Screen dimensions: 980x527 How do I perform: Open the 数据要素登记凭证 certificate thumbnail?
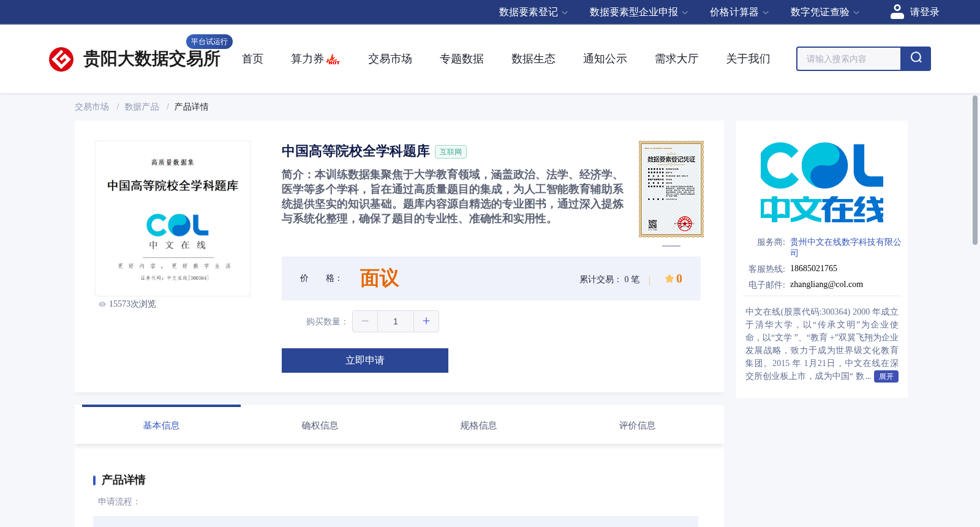[x=671, y=189]
